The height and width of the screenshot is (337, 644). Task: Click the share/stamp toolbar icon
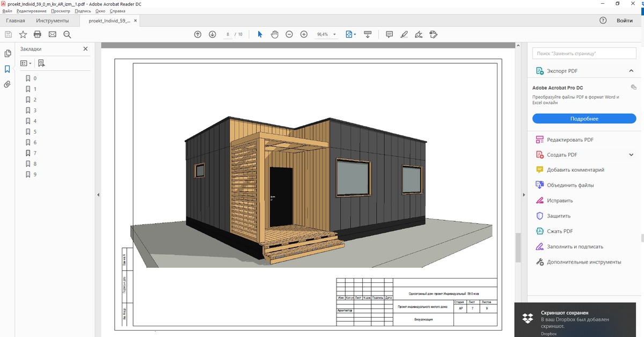pyautogui.click(x=434, y=34)
